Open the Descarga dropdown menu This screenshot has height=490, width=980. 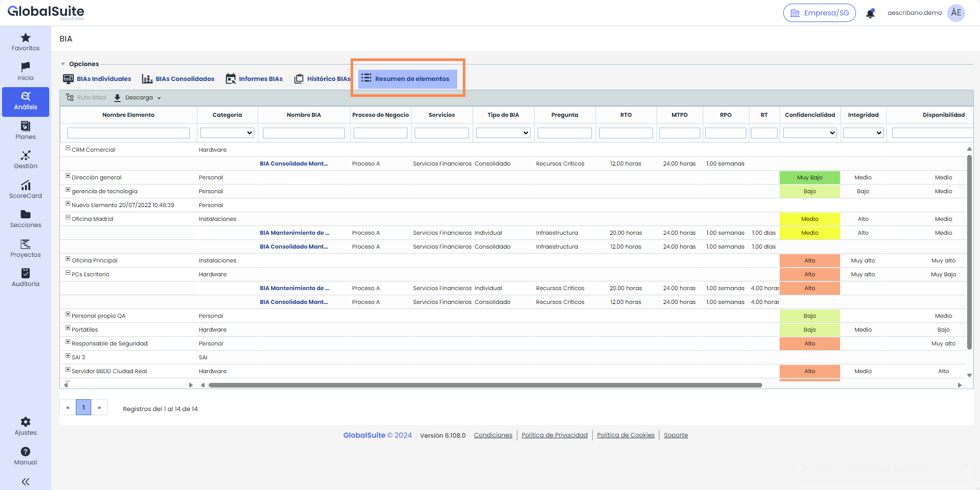tap(138, 98)
